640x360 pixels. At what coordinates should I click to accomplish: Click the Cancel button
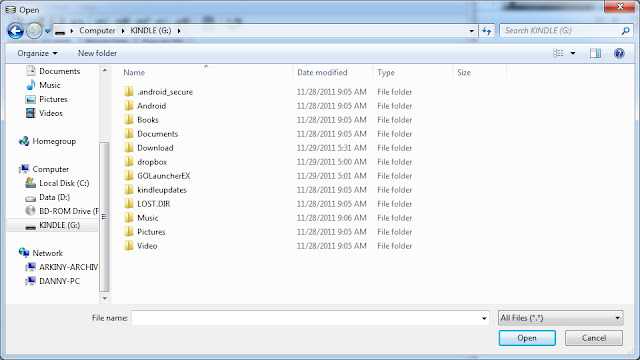tap(594, 338)
